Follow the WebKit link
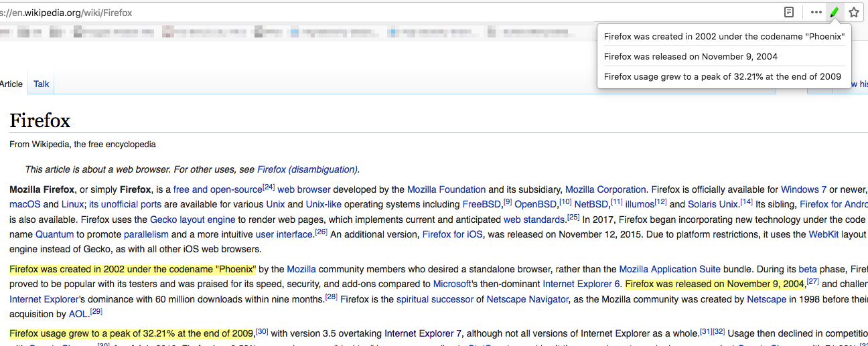Screen dimensions: 868x346 (x=824, y=234)
